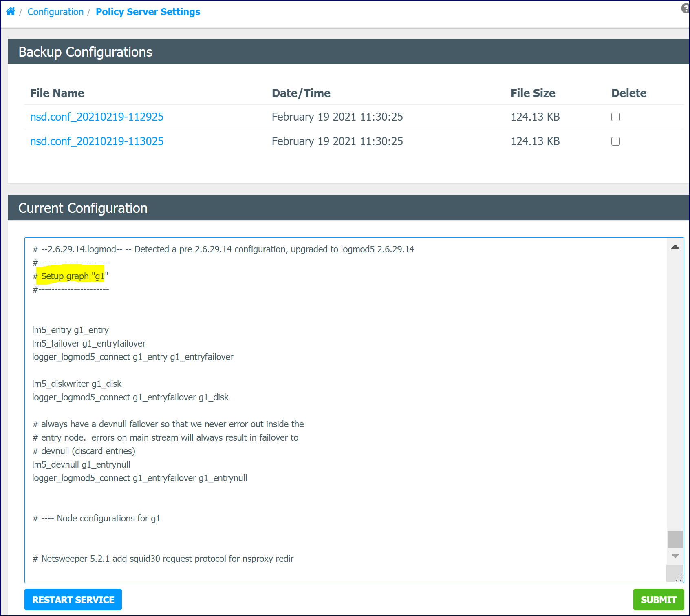Click 'logger_logmod5_connect g1_entryfailover g1_entrynull' line
690x616 pixels.
(140, 478)
